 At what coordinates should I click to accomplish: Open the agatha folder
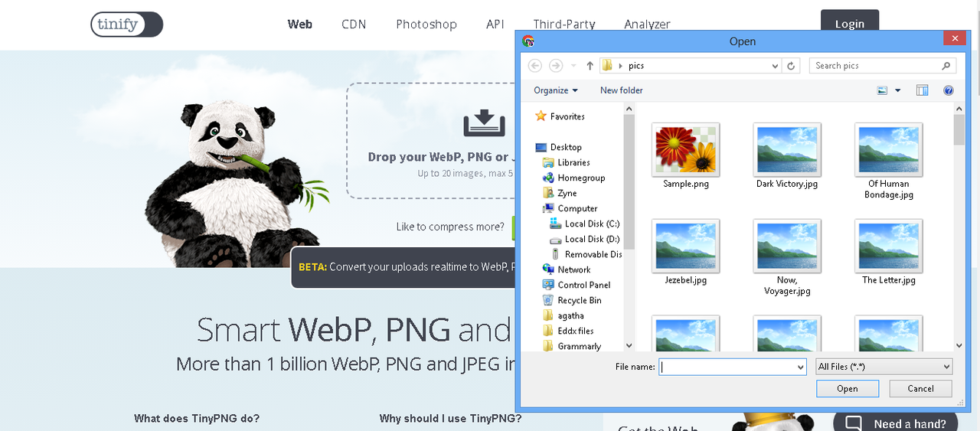[x=570, y=315]
